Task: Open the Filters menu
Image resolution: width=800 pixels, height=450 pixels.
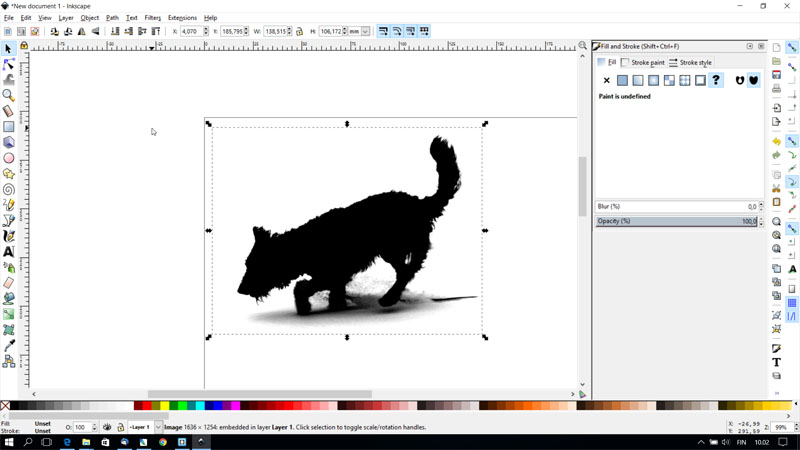Action: [153, 18]
